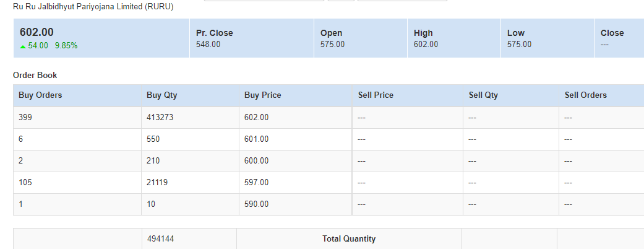Click the 9.85% percent change text
This screenshot has width=644, height=249.
(66, 45)
